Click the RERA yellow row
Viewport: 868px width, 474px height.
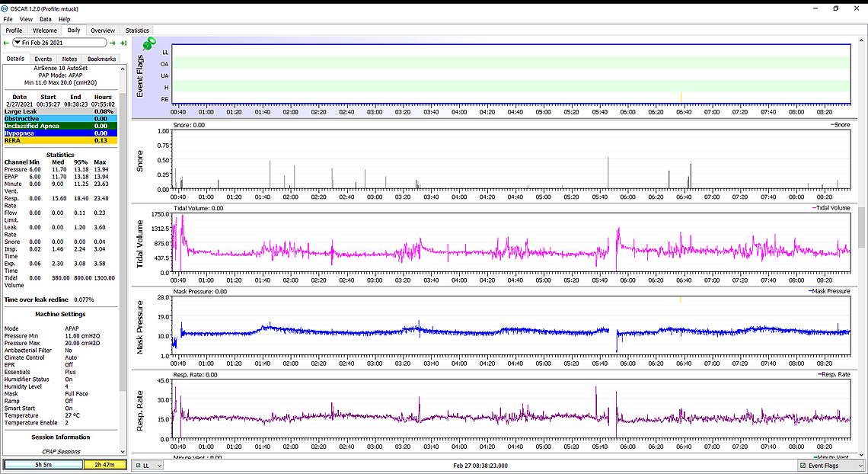(60, 140)
